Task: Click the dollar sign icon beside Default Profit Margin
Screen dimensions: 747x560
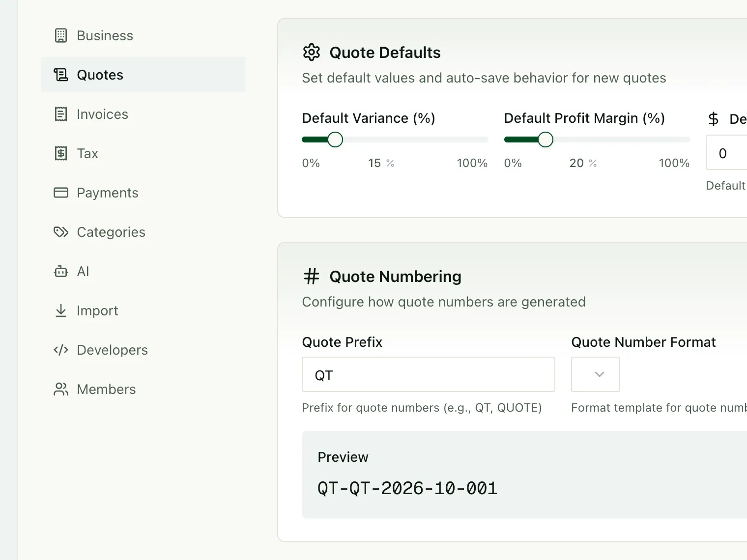Action: pyautogui.click(x=714, y=119)
